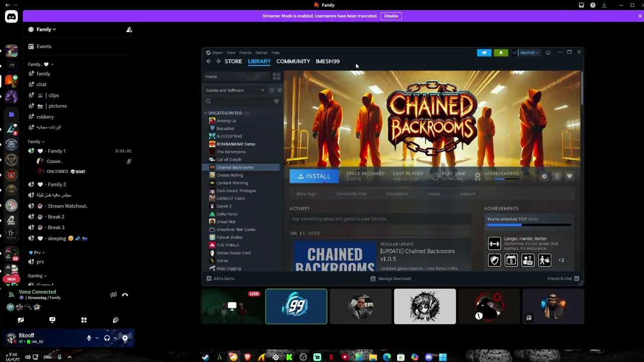Join the Break 2 voice channel
Image resolution: width=644 pixels, height=362 pixels.
[x=56, y=217]
